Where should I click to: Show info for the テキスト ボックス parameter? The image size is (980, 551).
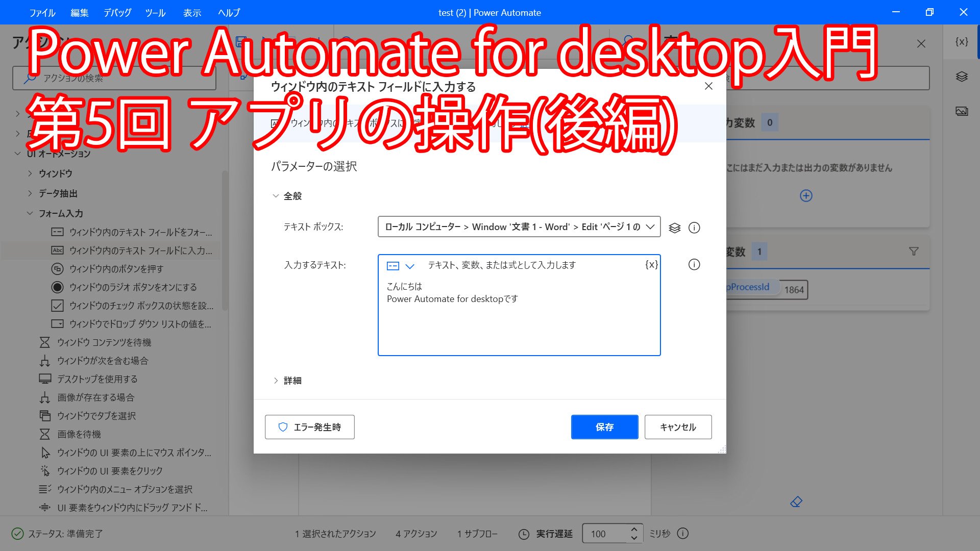pos(694,228)
